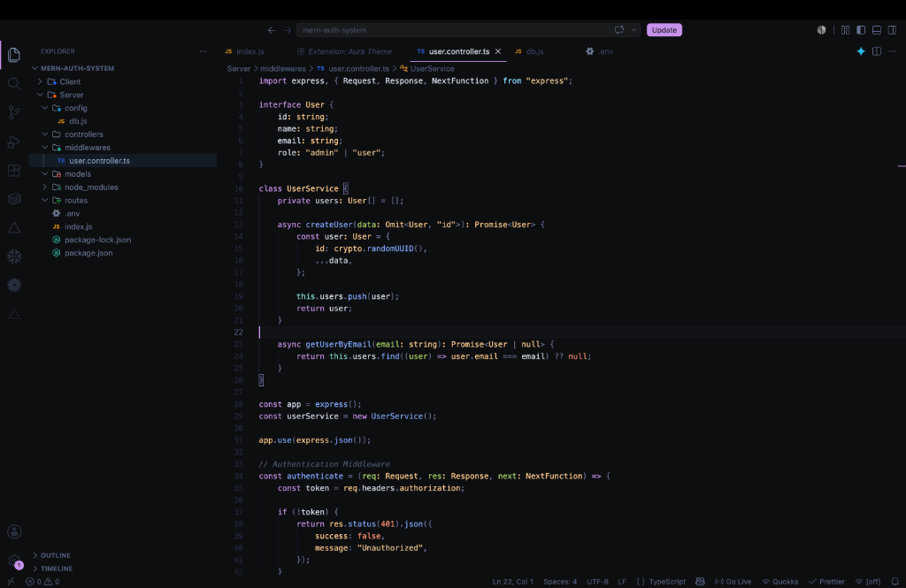Toggle the [off] status bar item
Image resolution: width=906 pixels, height=588 pixels.
click(868, 582)
